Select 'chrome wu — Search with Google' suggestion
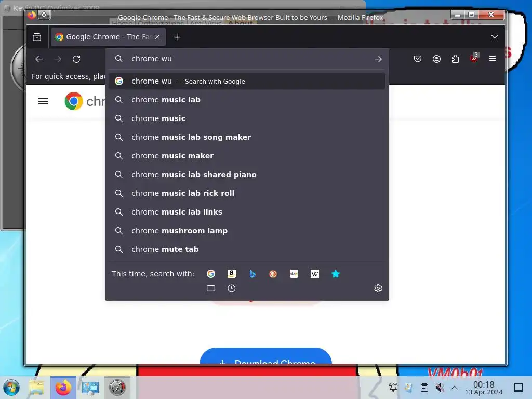 click(247, 81)
